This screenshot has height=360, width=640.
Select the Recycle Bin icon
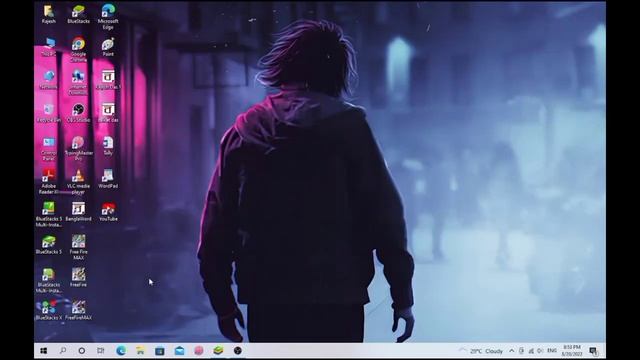[49, 113]
